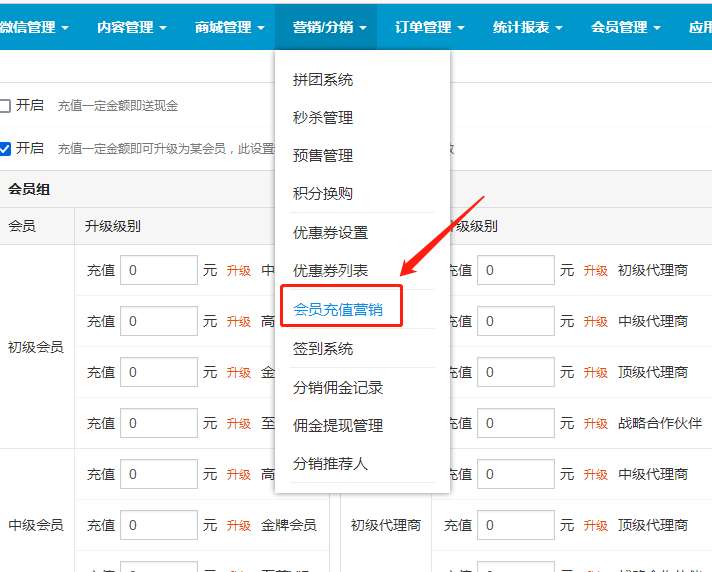Select the 优惠券设置 menu item
This screenshot has width=712, height=572.
coord(330,233)
